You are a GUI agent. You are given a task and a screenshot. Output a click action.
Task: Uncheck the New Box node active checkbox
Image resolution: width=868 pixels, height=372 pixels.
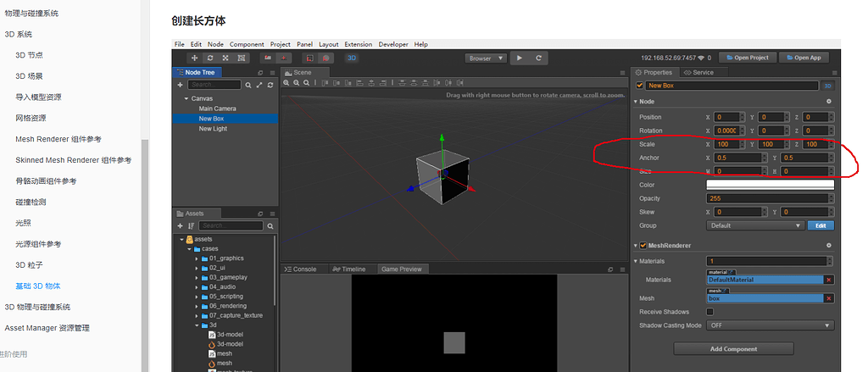tap(640, 86)
